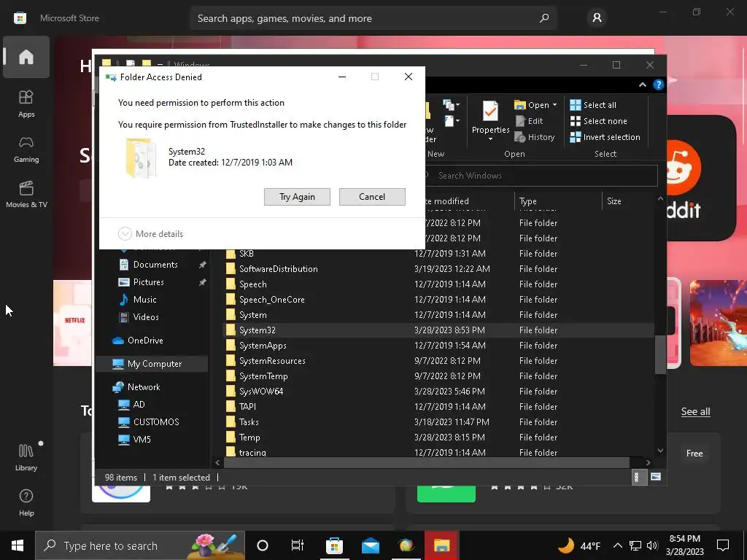
Task: Click the Search Windows box
Action: pos(541,175)
